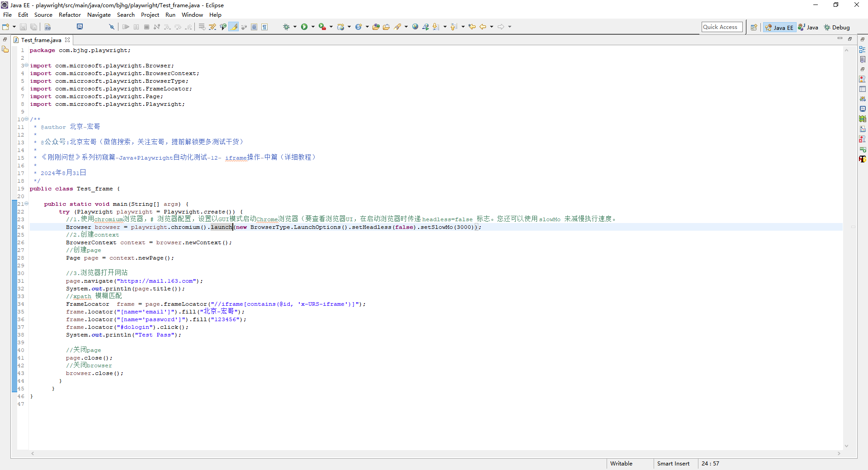Screen dimensions: 868x470
Task: Click the Open Type folder icon
Action: coord(376,27)
